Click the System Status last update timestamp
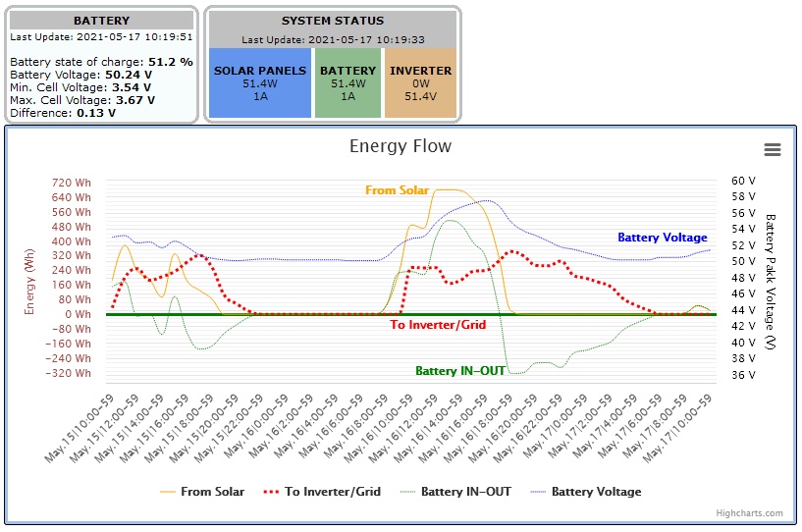Image resolution: width=802 pixels, height=532 pixels. 367,40
